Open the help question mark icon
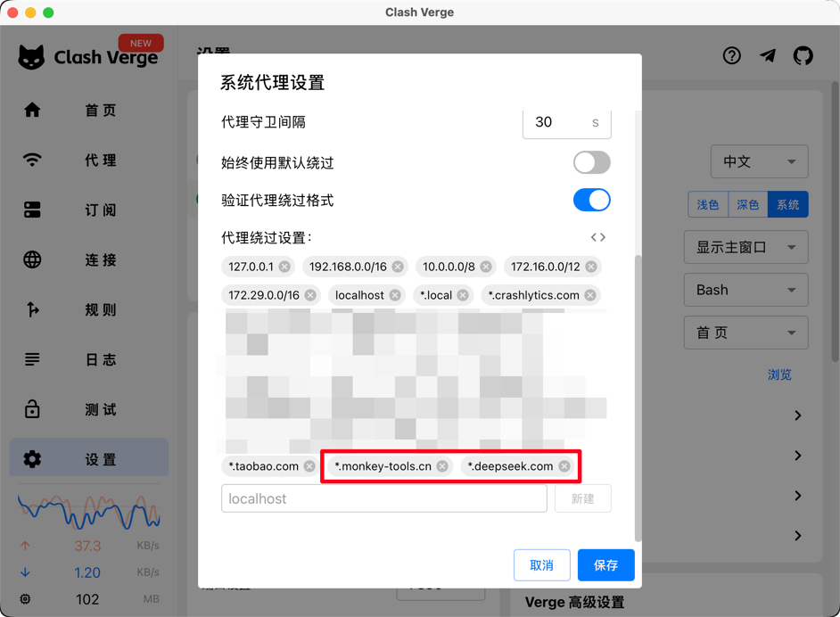This screenshot has height=617, width=840. click(x=732, y=55)
